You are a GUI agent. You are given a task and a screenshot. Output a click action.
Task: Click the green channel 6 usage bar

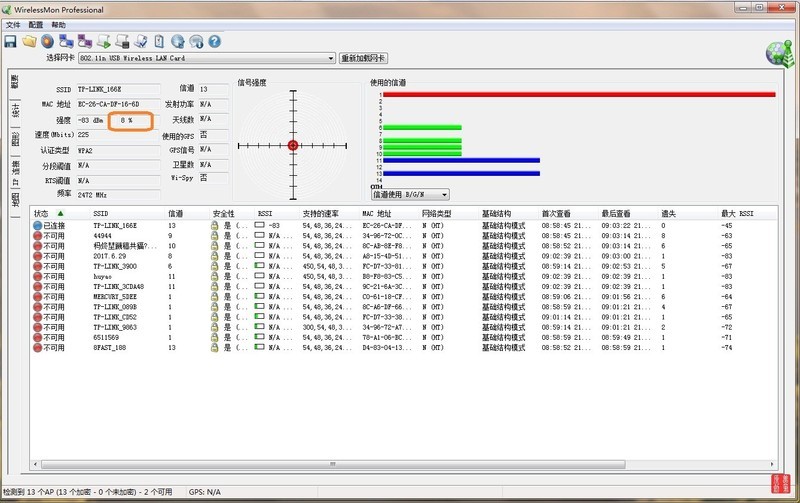[x=422, y=128]
